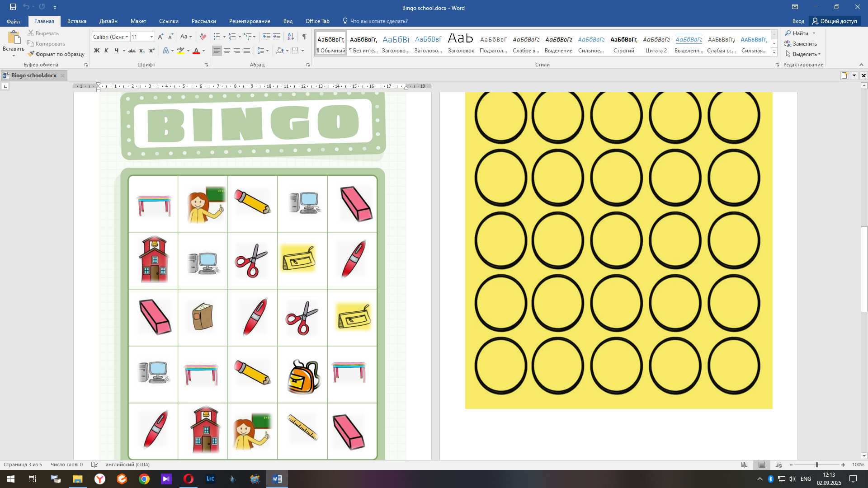The image size is (868, 488).
Task: Clear all formatting with eraser icon
Action: 203,37
